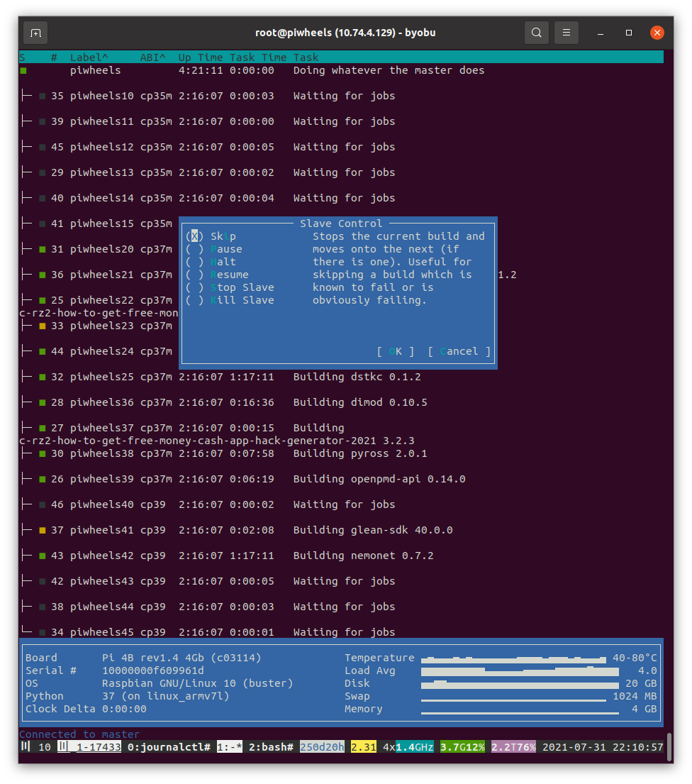Click the uptime 250d20h status entry
Viewport: 692px width, 784px height.
click(323, 747)
